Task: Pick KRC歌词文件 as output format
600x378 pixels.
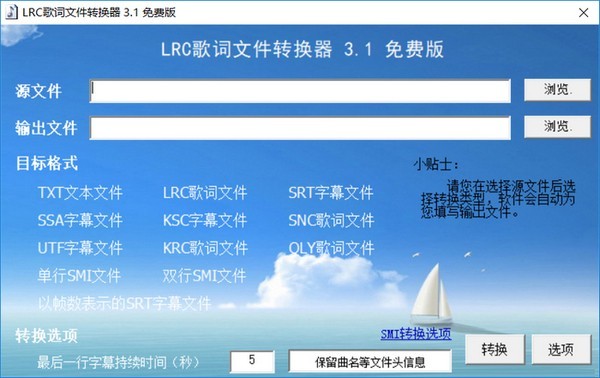Action: pyautogui.click(x=205, y=248)
